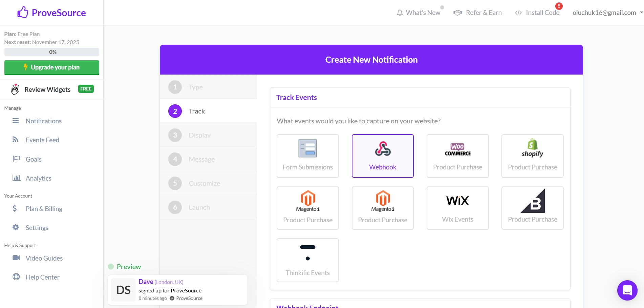Jump to the Display step

click(x=199, y=135)
